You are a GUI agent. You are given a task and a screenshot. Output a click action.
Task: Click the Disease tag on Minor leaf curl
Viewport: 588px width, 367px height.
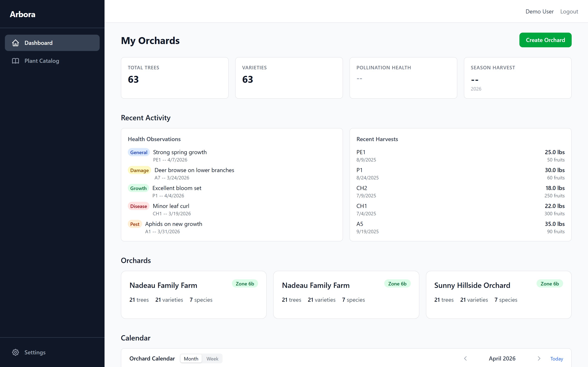coord(138,206)
